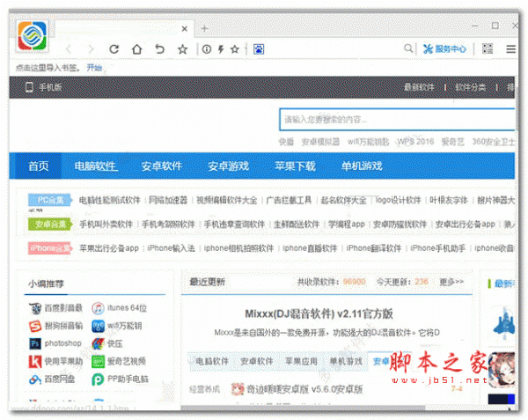Click the 快用苹果助 app icon

tap(35, 362)
